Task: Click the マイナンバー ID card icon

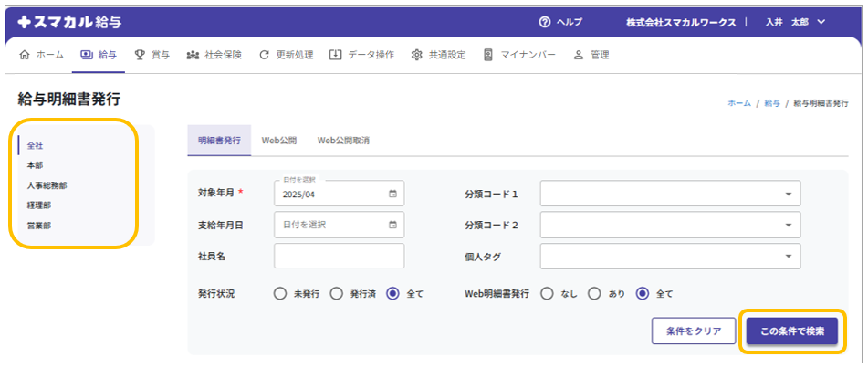Action: tap(488, 55)
